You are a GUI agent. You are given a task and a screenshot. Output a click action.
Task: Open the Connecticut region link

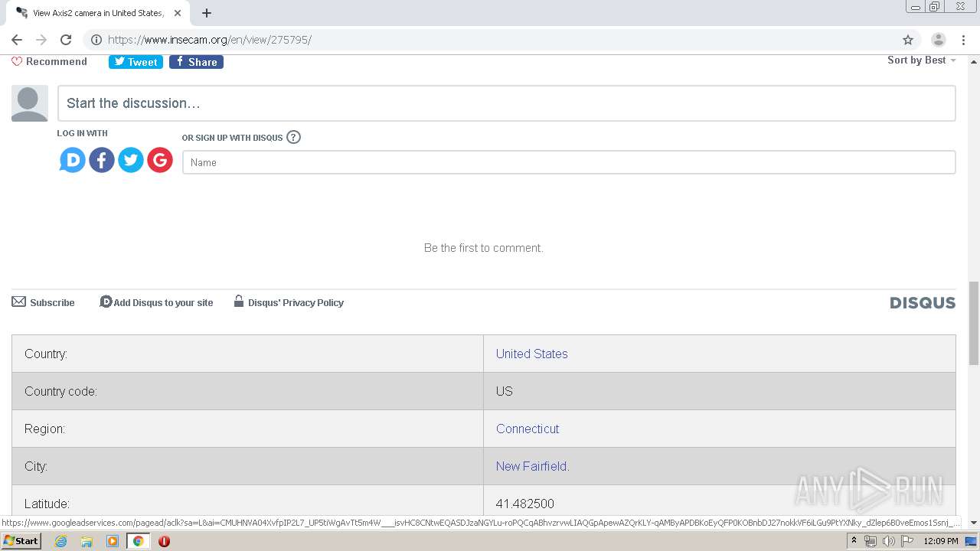pyautogui.click(x=528, y=429)
